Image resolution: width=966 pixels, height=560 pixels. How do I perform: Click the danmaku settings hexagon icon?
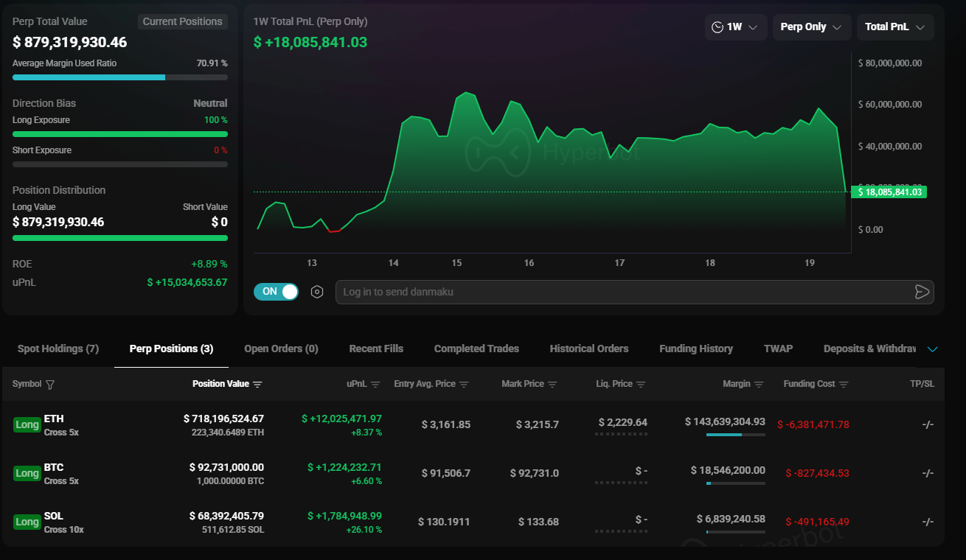pos(317,292)
